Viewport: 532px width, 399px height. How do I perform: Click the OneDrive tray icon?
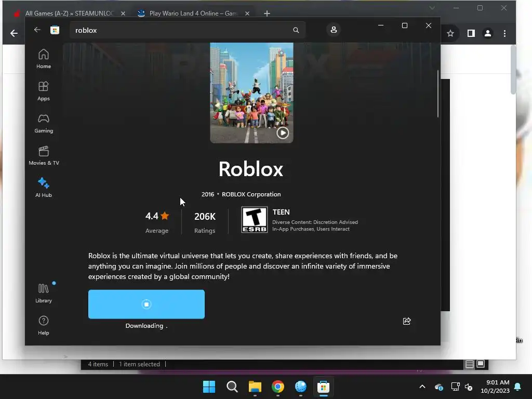click(x=438, y=387)
